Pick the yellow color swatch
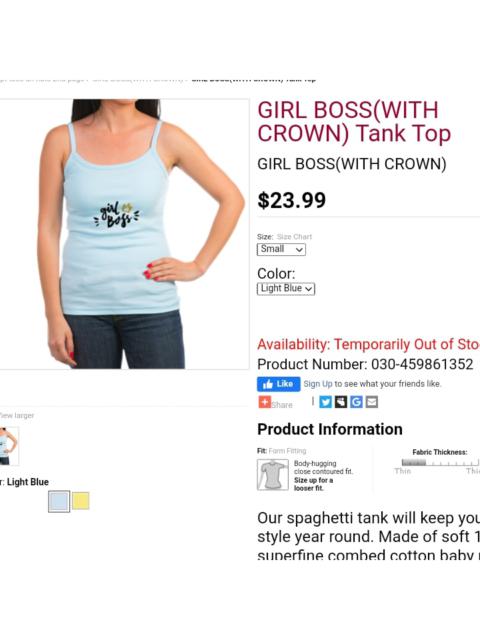Image resolution: width=480 pixels, height=640 pixels. pyautogui.click(x=81, y=501)
